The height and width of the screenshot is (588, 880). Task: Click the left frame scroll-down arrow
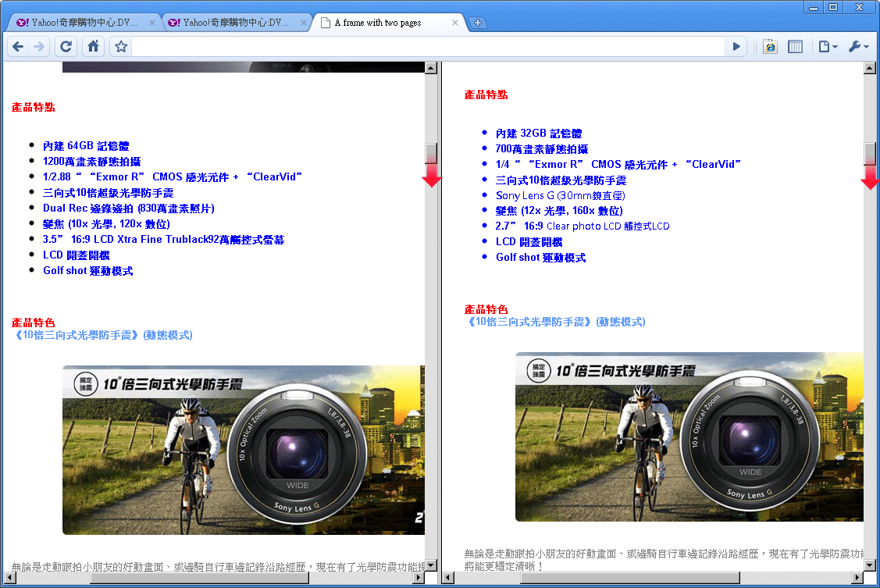[x=431, y=565]
